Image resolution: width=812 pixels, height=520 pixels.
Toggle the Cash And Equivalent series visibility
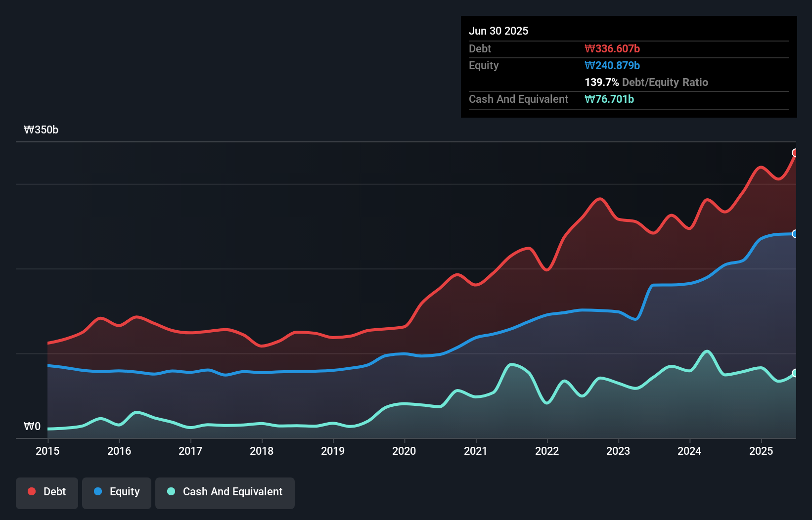click(225, 492)
